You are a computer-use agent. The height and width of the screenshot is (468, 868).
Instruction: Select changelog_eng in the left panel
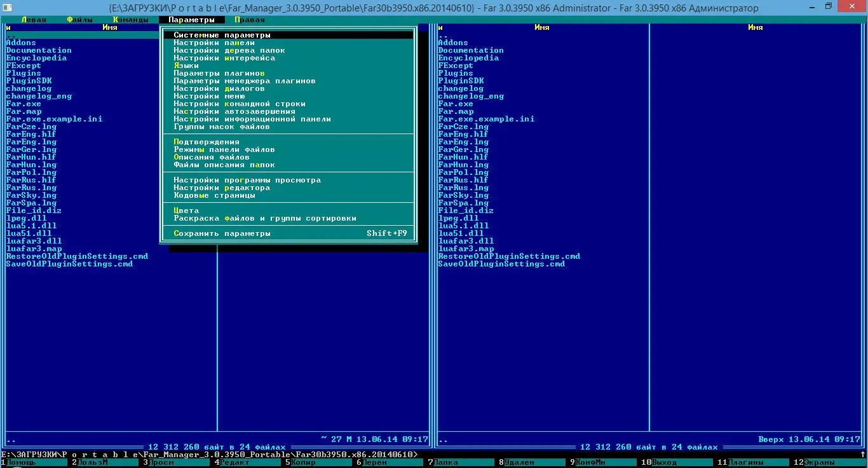[x=39, y=96]
